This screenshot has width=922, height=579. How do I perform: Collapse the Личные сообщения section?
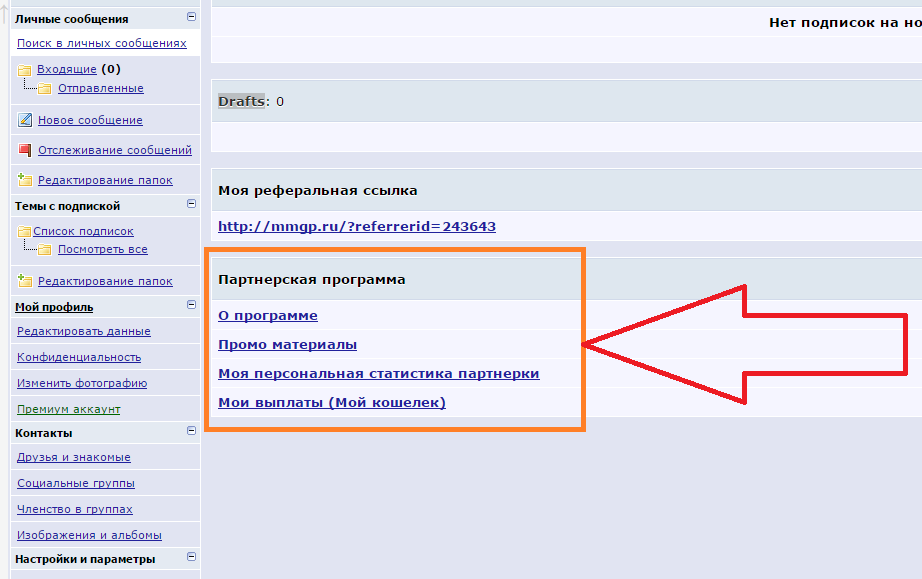[x=191, y=17]
